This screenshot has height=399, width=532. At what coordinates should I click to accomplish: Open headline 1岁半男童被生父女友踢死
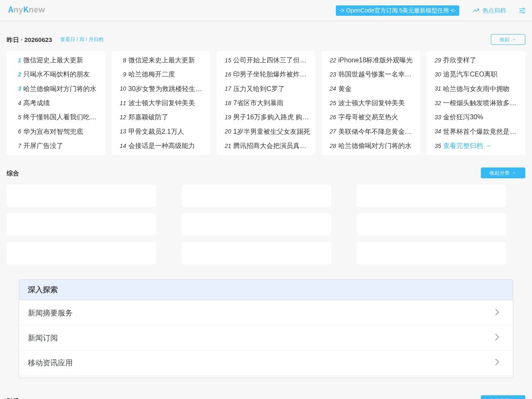click(x=272, y=132)
